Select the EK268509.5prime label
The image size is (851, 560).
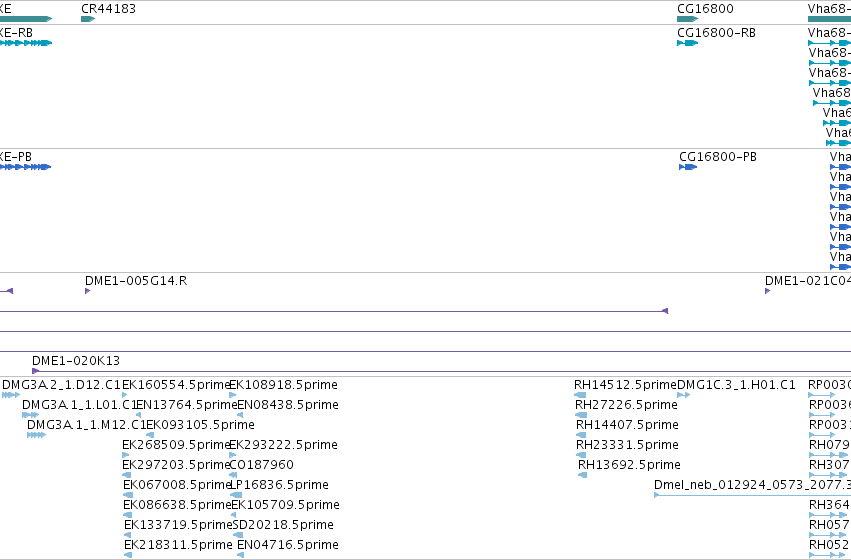tap(176, 445)
